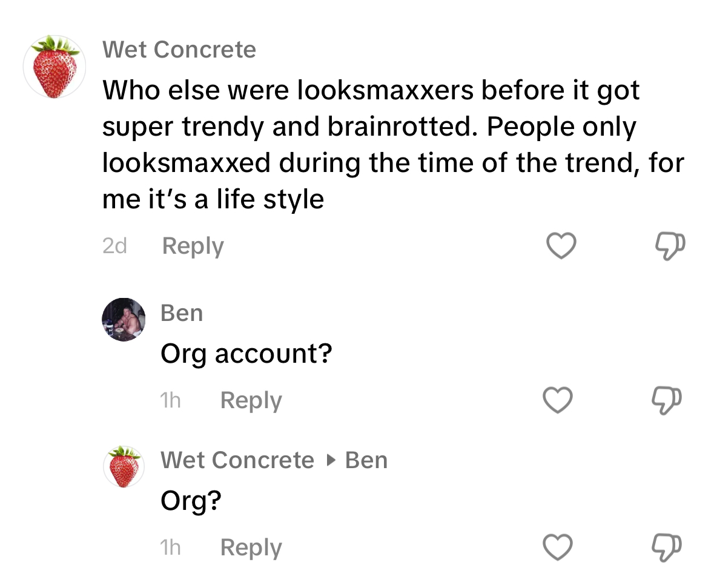Reply to the looksmaxxers comment
This screenshot has width=714, height=588.
(193, 246)
